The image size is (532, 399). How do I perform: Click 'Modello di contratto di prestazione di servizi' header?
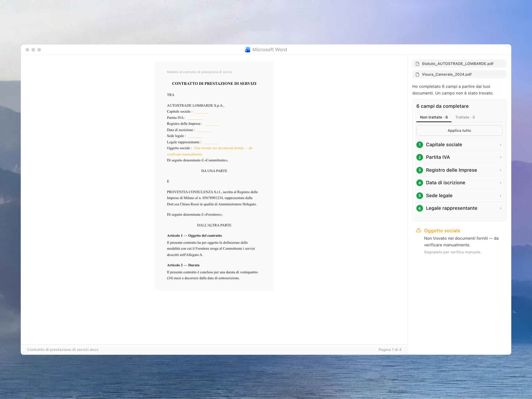click(199, 72)
